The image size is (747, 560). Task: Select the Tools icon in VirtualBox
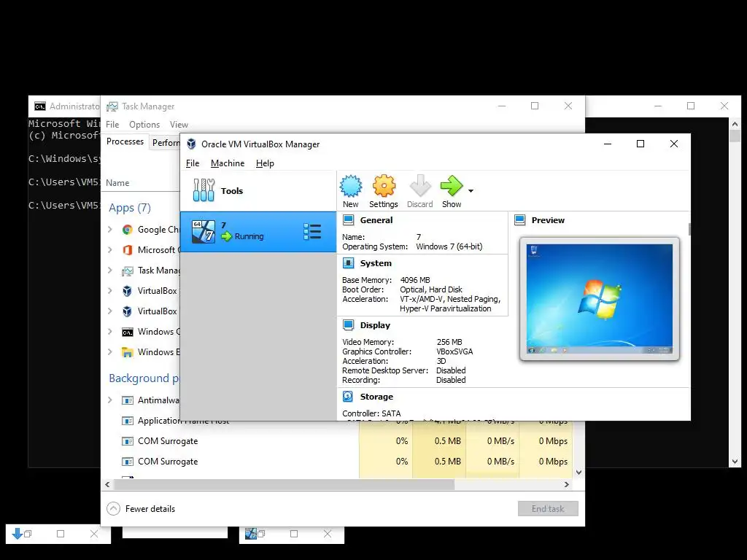[x=204, y=190]
